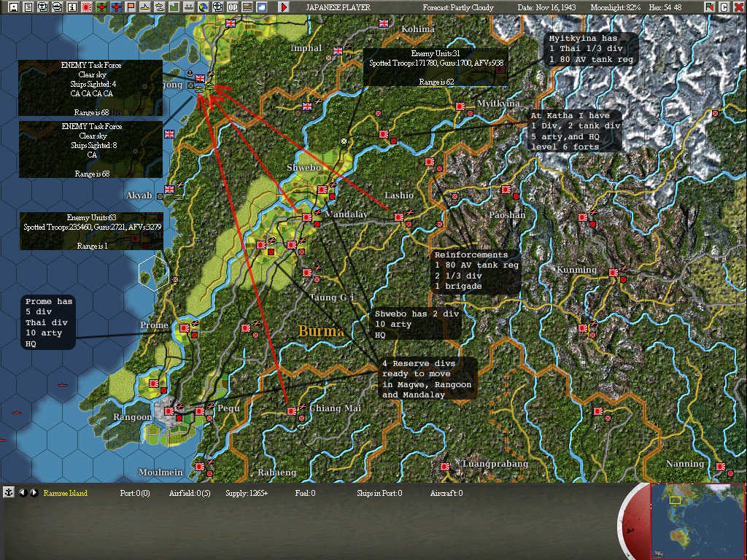This screenshot has height=560, width=747.
Task: Select the Japanese base flag at Chiang Mai
Action: [x=292, y=411]
